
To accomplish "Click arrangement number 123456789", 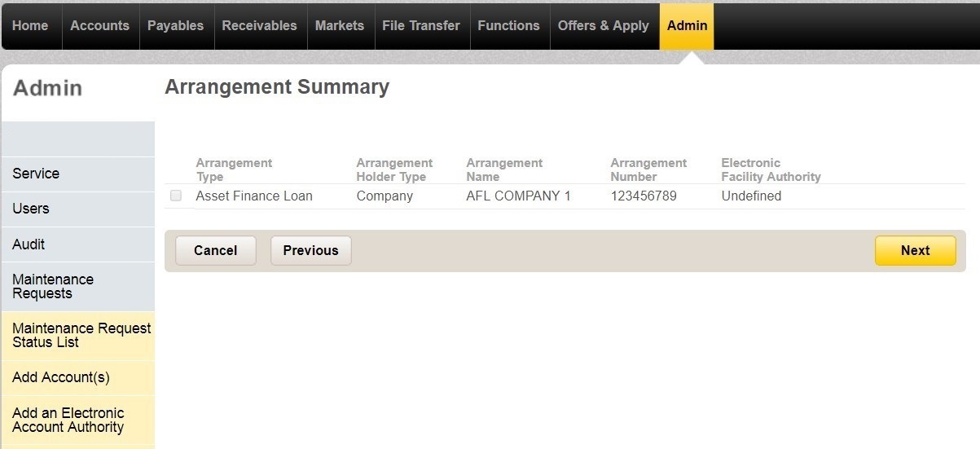I will (x=644, y=196).
